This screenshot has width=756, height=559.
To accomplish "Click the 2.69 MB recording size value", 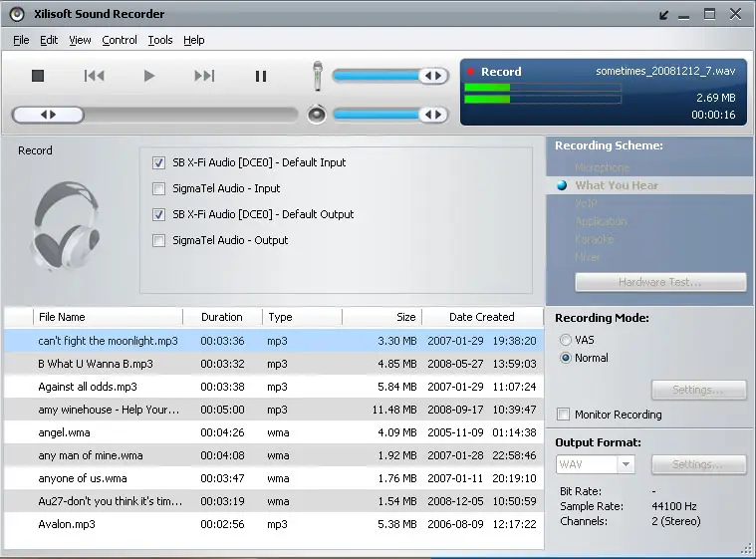I will [716, 98].
